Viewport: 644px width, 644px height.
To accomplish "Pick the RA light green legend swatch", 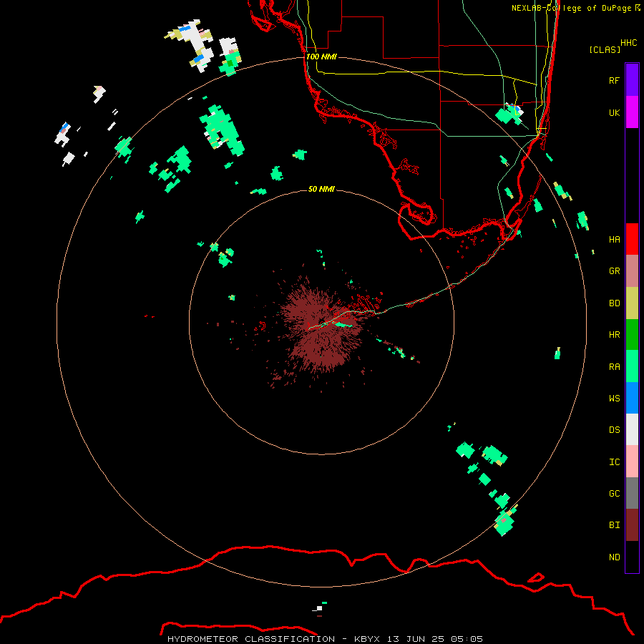I will click(632, 366).
